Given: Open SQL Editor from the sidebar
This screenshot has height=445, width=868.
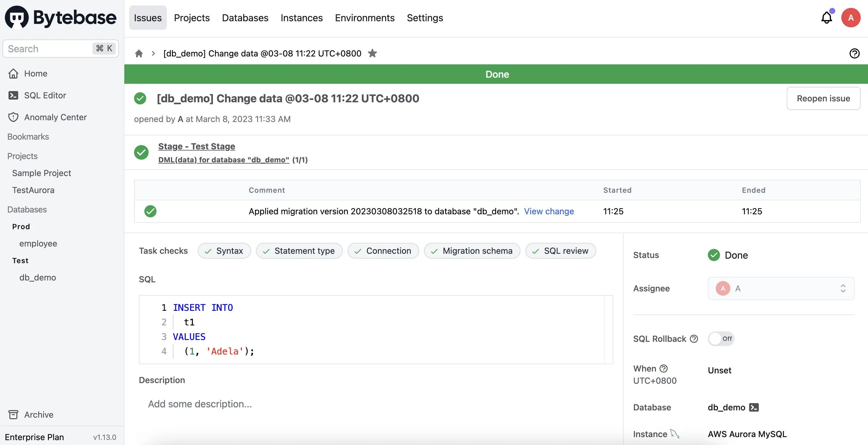Looking at the screenshot, I should click(x=45, y=95).
